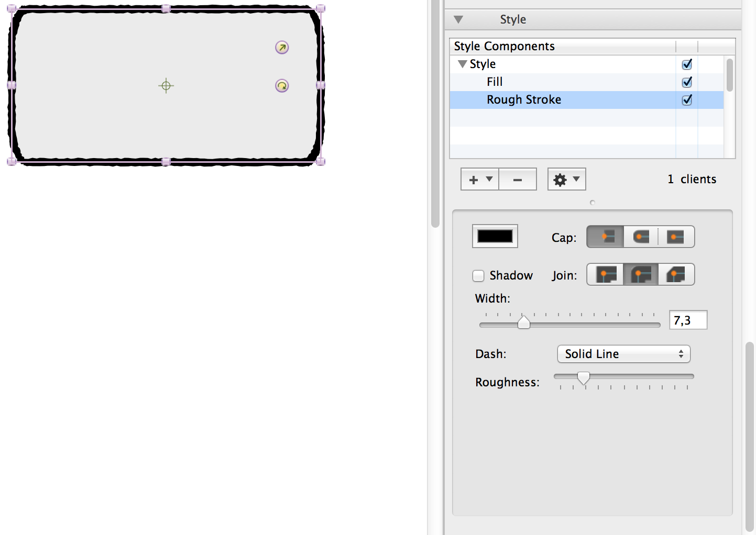Enable the Shadow checkbox
The image size is (756, 535).
point(478,275)
